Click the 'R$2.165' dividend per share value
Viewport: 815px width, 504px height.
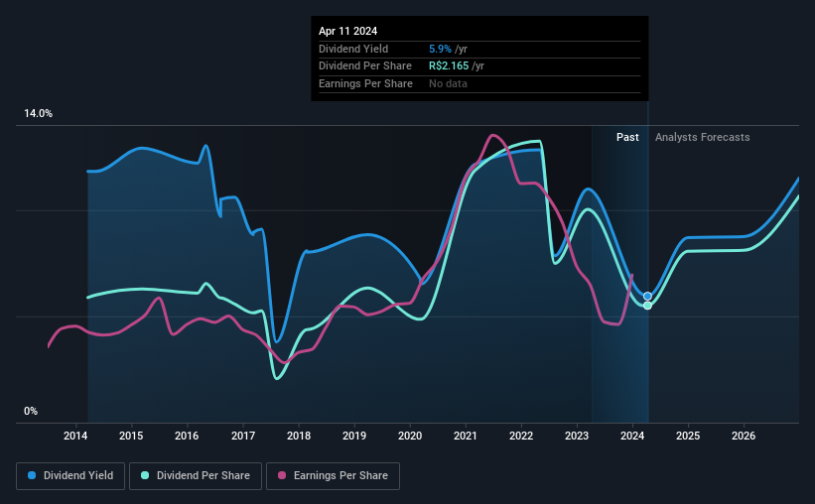click(449, 66)
